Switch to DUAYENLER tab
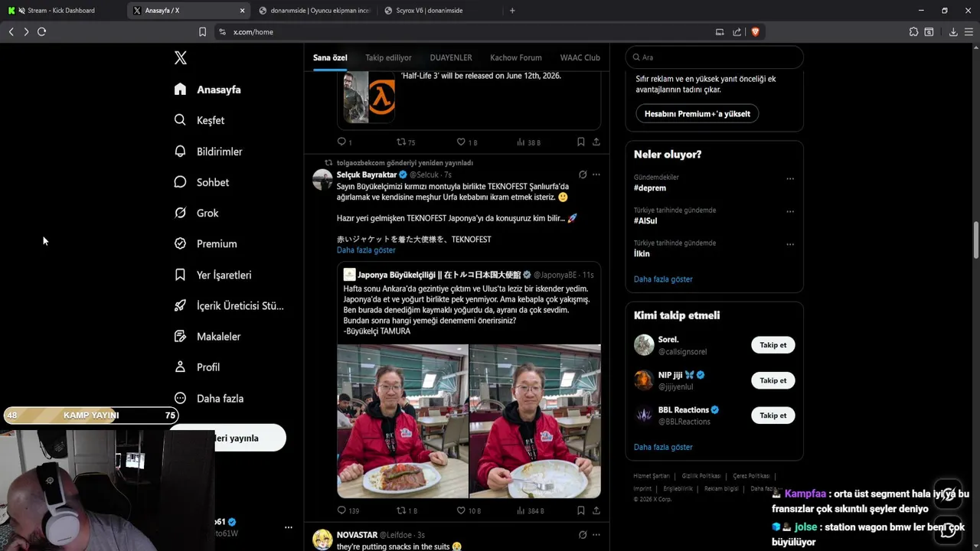Screen dimensions: 980x551 tap(451, 57)
